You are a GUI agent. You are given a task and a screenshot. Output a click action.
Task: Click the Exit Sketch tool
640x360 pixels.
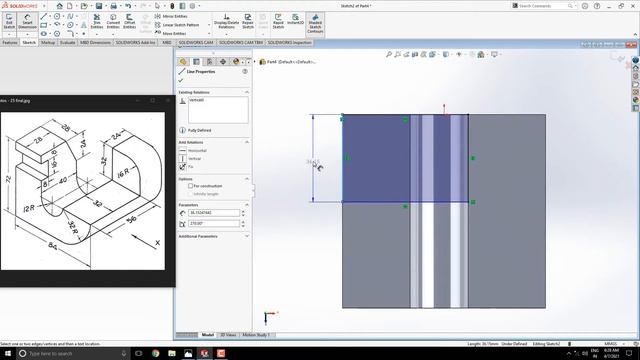click(x=9, y=21)
